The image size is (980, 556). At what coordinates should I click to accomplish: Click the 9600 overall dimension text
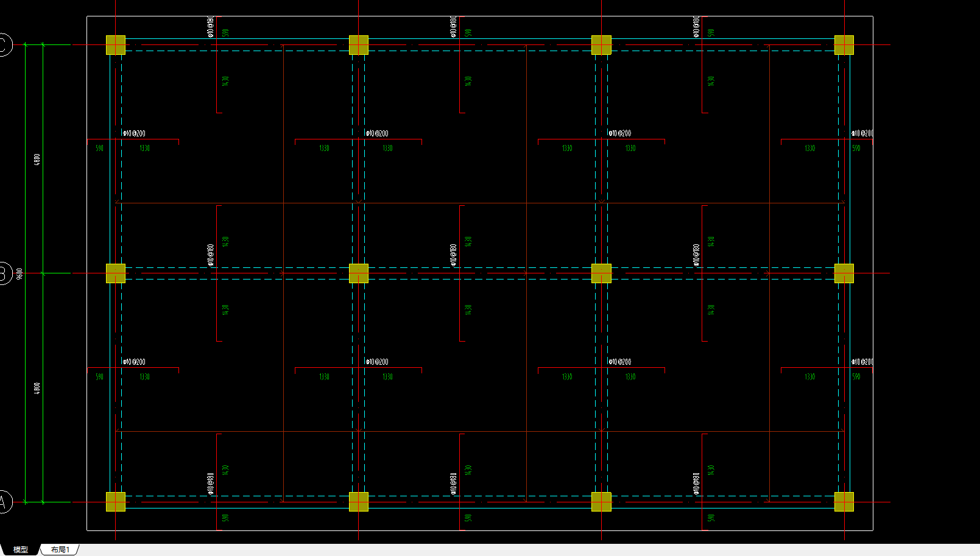coord(19,273)
